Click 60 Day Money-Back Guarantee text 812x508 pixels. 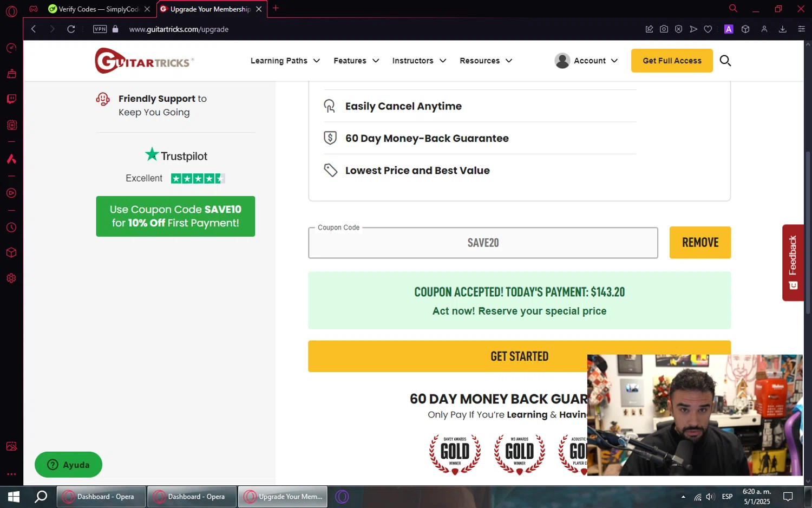427,138
